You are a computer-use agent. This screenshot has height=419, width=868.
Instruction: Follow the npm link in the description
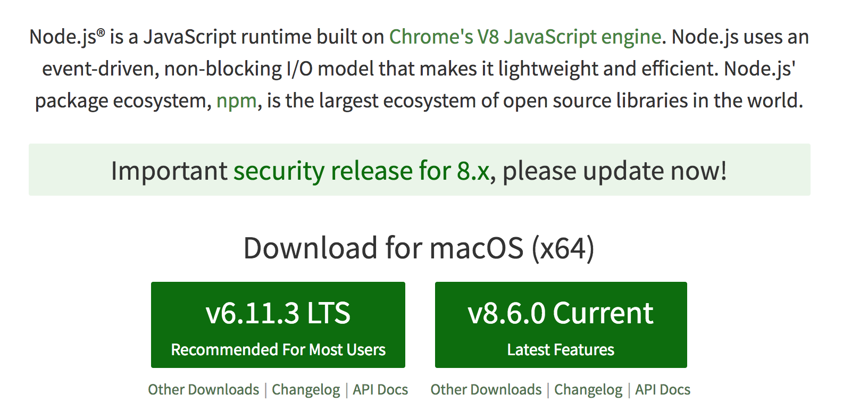pos(236,100)
